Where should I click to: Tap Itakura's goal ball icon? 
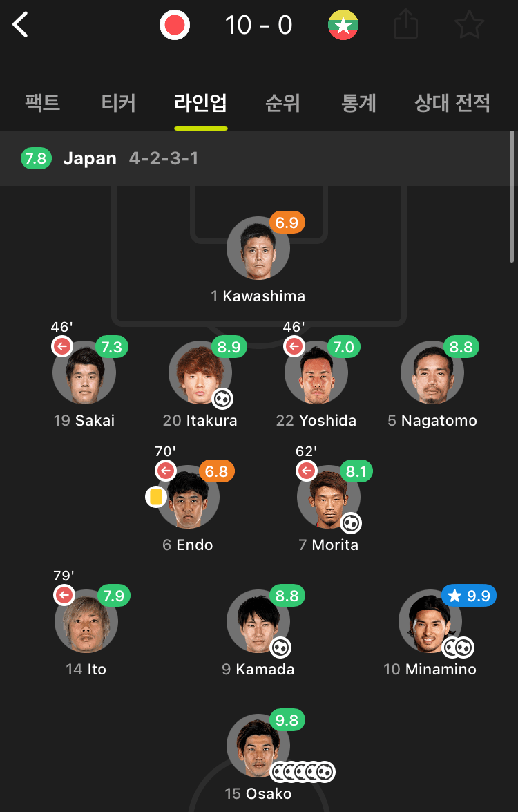[x=222, y=399]
